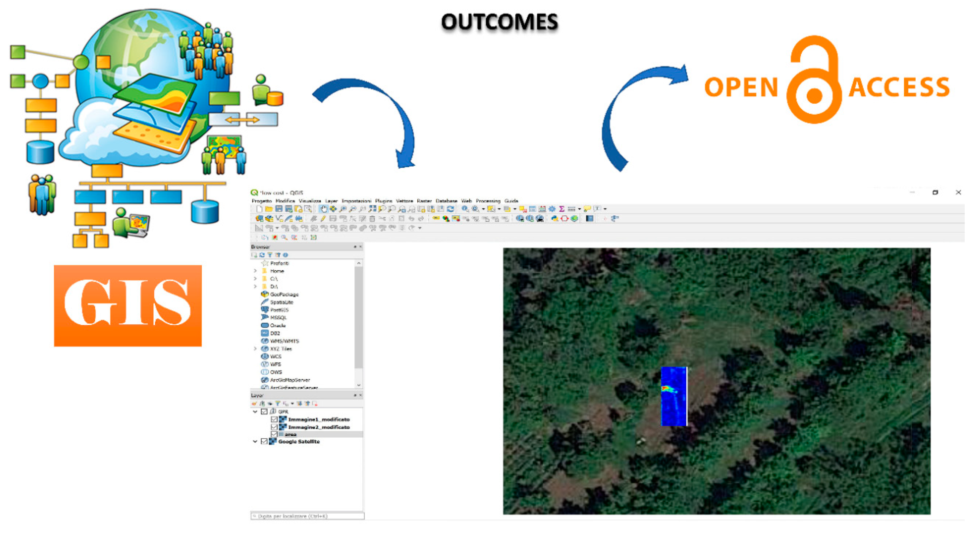Toggle visibility of Google Satellite layer
The image size is (980, 537).
point(264,442)
